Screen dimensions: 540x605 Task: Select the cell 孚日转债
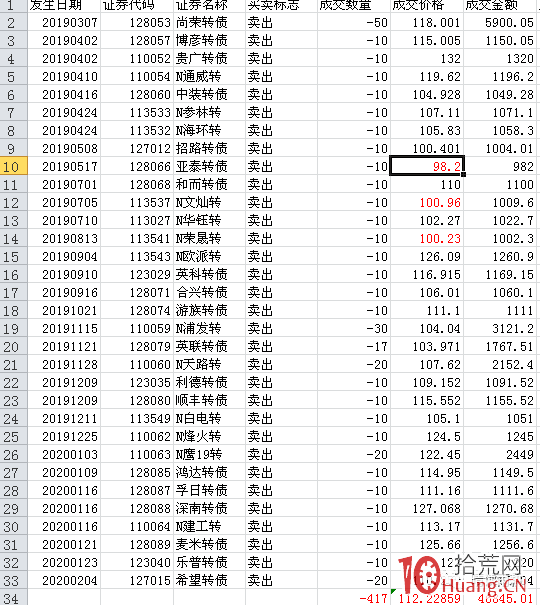pyautogui.click(x=209, y=491)
